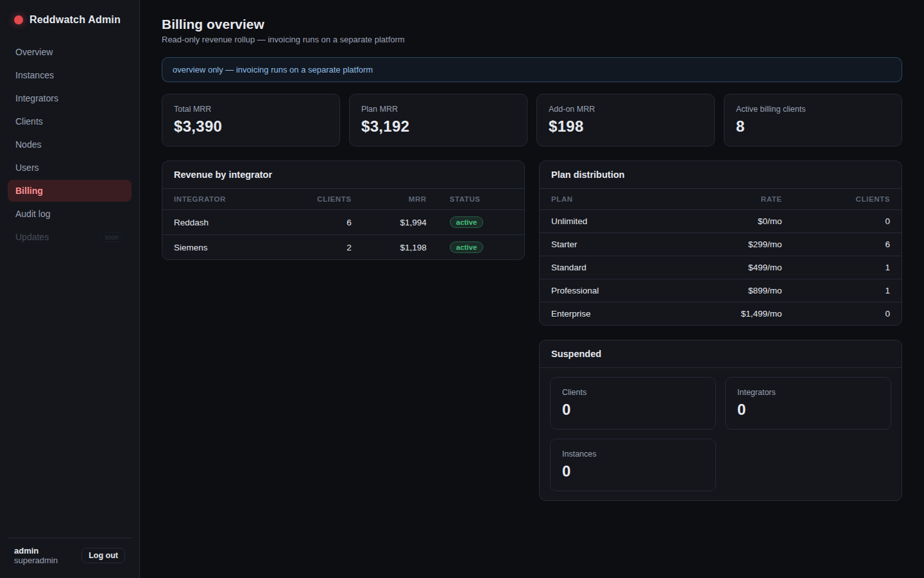Click the admin username in sidebar footer
This screenshot has height=578, width=924.
point(26,551)
